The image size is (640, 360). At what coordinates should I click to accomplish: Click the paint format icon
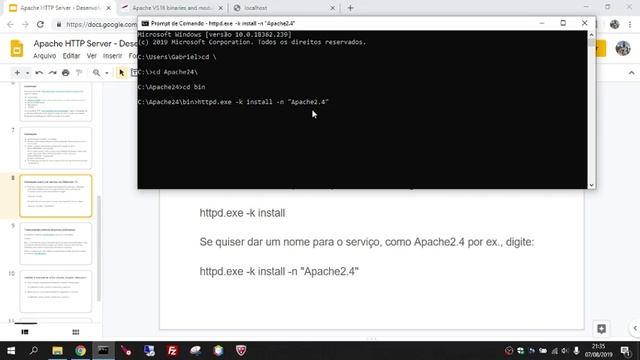point(79,73)
